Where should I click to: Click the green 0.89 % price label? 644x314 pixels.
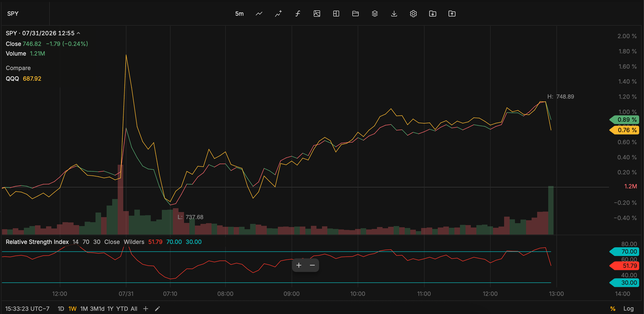(624, 120)
